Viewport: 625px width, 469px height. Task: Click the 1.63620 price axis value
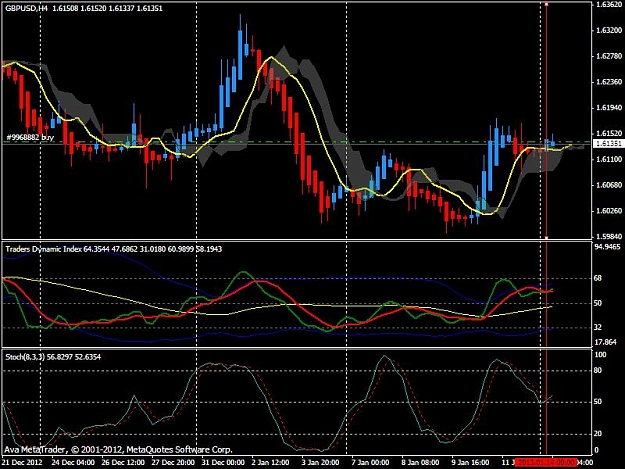click(608, 4)
